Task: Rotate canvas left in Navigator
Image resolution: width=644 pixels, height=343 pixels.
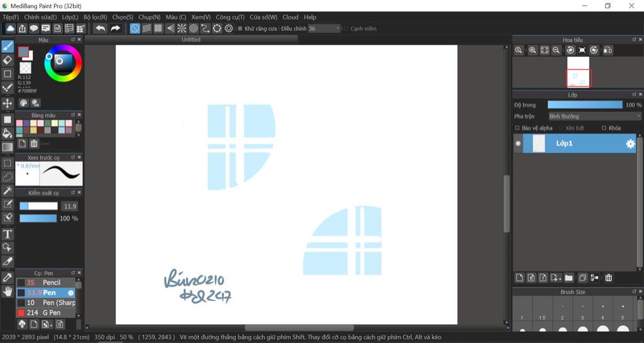Action: 570,50
